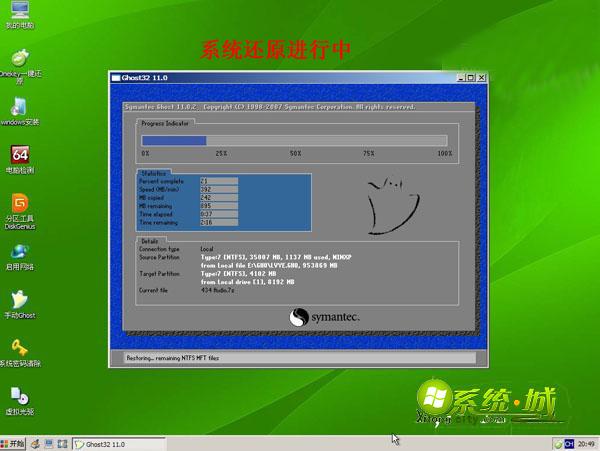
Task: Click the computer quick launch icon in taskbar
Action: click(x=49, y=444)
